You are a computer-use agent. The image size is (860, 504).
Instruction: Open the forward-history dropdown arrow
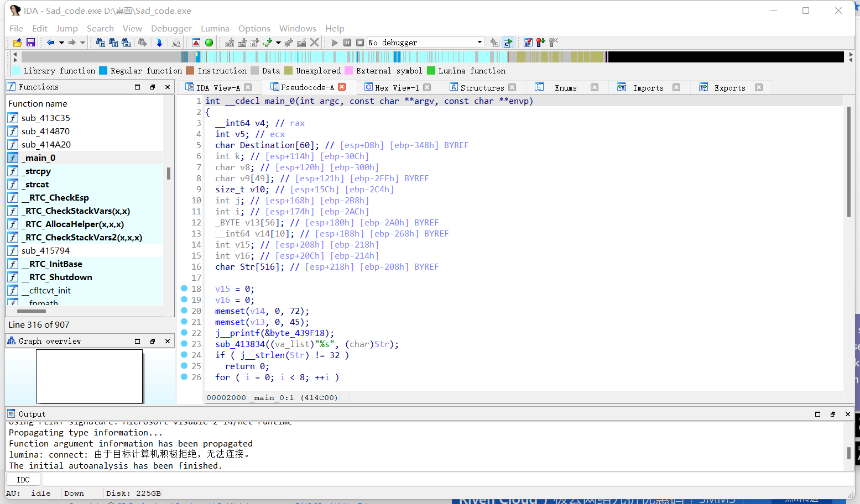coord(82,43)
